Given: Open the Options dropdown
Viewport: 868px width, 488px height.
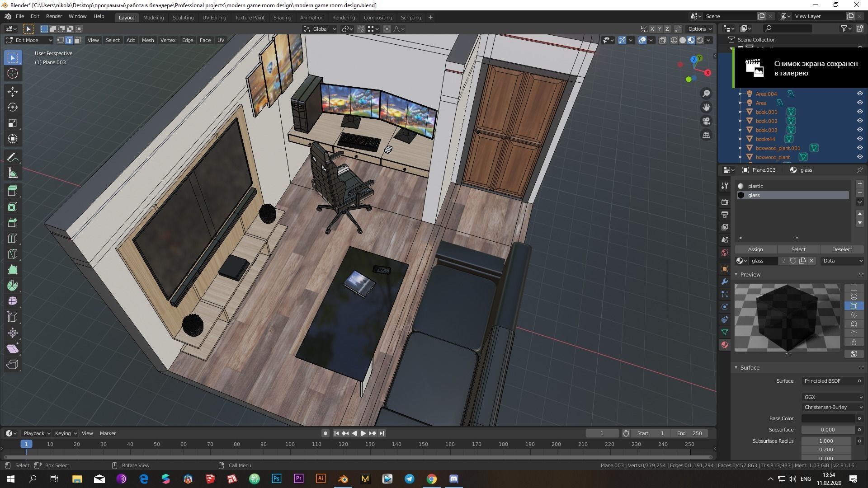Looking at the screenshot, I should tap(700, 29).
